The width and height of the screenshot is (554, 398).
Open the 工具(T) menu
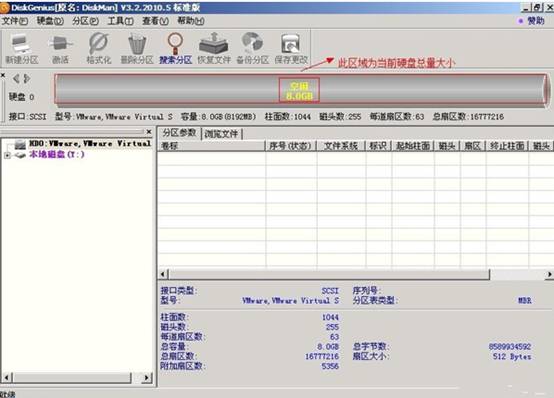[x=120, y=21]
